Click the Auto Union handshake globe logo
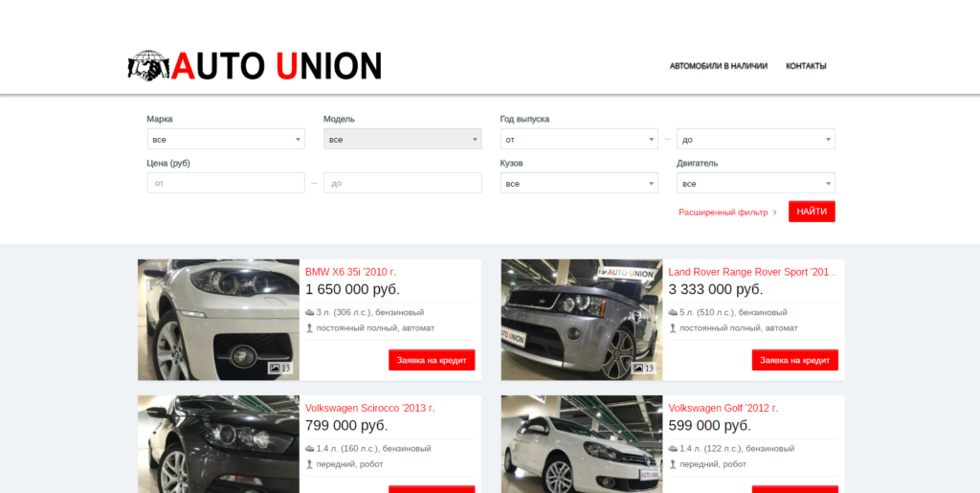The image size is (980, 493). [148, 66]
